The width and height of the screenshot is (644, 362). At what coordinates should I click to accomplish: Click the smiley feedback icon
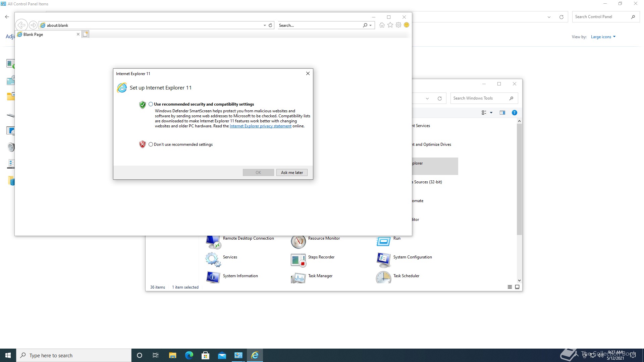coord(407,25)
